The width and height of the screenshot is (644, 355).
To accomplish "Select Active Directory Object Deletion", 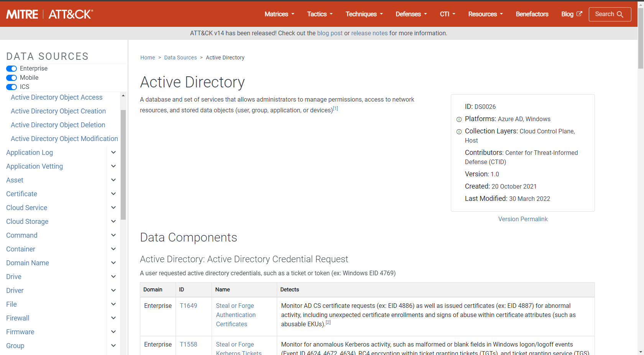I will (x=58, y=125).
